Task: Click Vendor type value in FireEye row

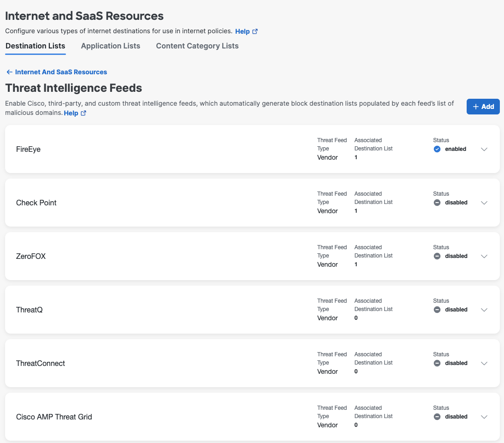Action: (327, 158)
